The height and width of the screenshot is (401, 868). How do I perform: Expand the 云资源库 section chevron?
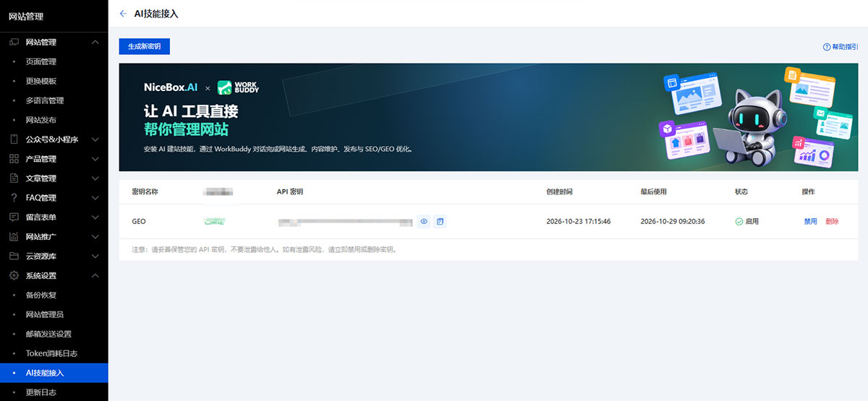click(x=95, y=256)
